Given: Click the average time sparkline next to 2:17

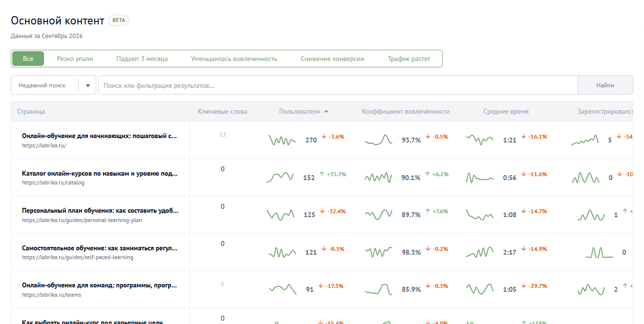Looking at the screenshot, I should click(x=480, y=252).
